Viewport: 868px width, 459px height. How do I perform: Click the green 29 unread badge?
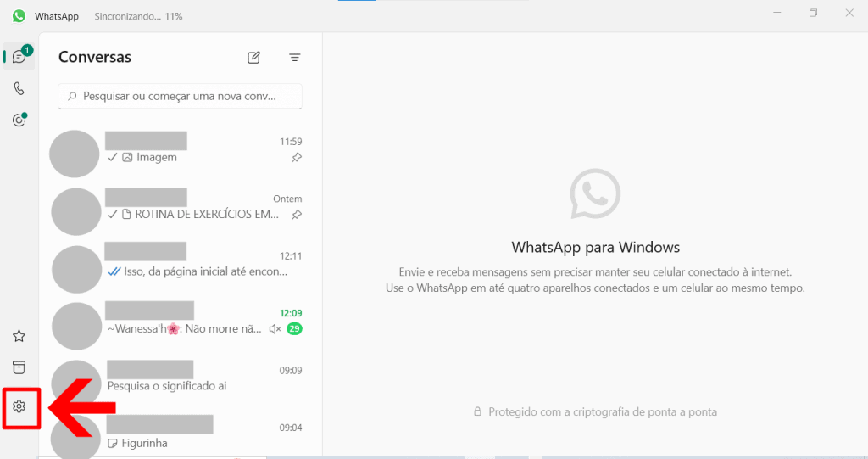click(x=294, y=328)
